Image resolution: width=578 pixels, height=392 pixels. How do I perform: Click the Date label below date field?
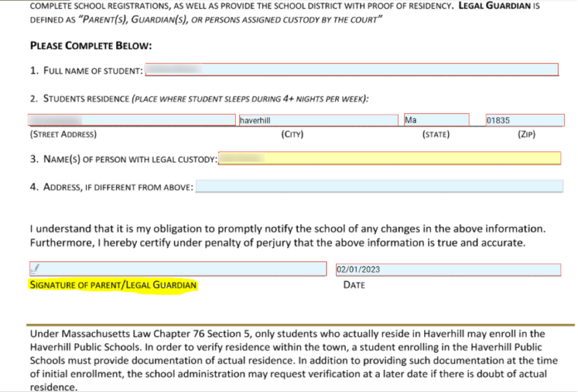click(x=354, y=285)
